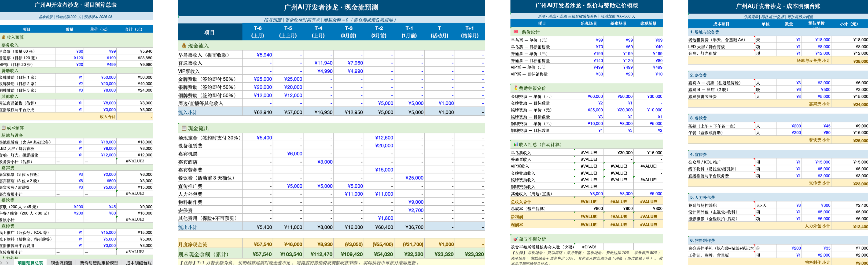Select the T+1（结算月）column header
This screenshot has width=868, height=265.
(x=470, y=32)
